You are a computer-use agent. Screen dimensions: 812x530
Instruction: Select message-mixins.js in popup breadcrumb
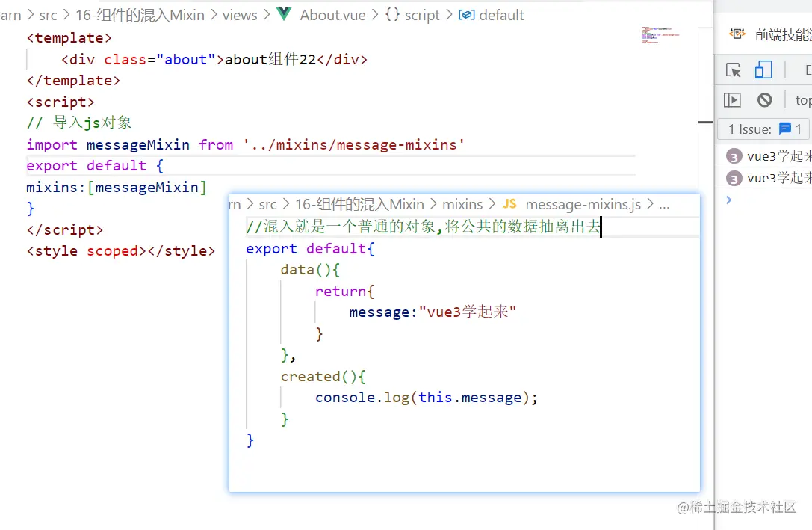click(x=583, y=205)
